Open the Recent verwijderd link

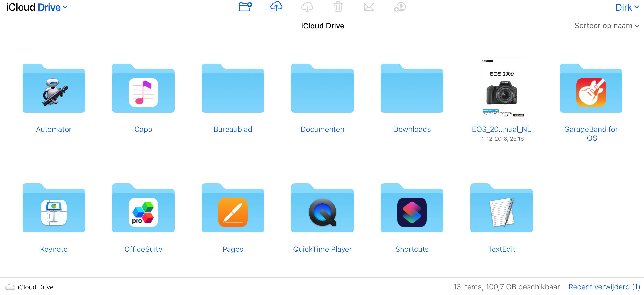(x=604, y=287)
